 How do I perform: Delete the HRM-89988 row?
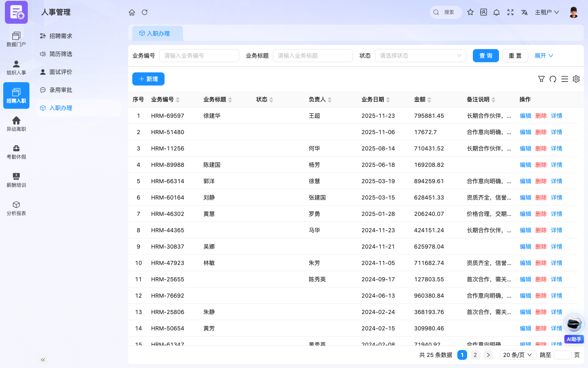541,165
